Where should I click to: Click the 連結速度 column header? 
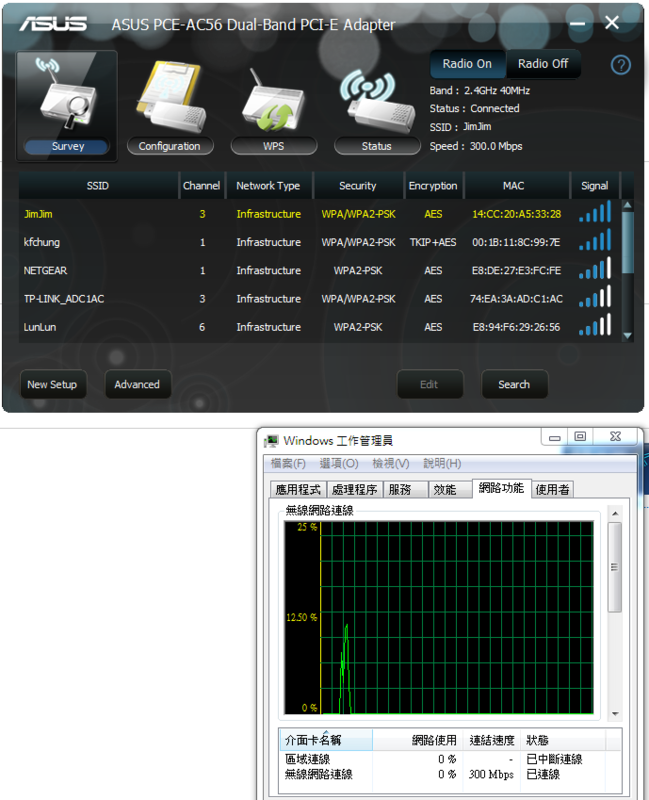click(492, 740)
